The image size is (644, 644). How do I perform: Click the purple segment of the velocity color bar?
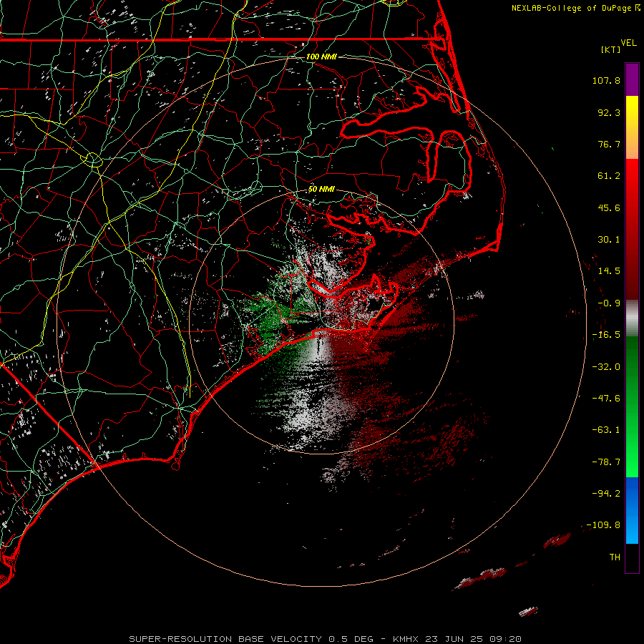click(632, 79)
